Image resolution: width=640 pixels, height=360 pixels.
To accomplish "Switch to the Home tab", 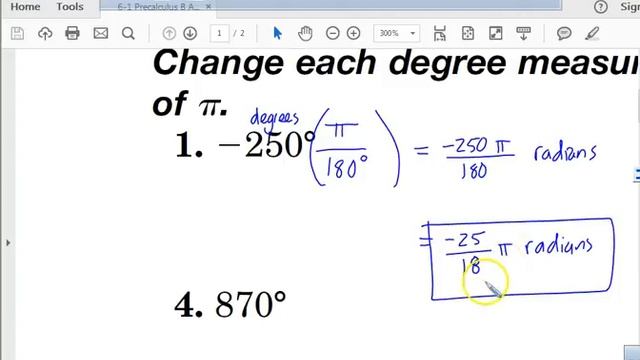I will point(25,7).
